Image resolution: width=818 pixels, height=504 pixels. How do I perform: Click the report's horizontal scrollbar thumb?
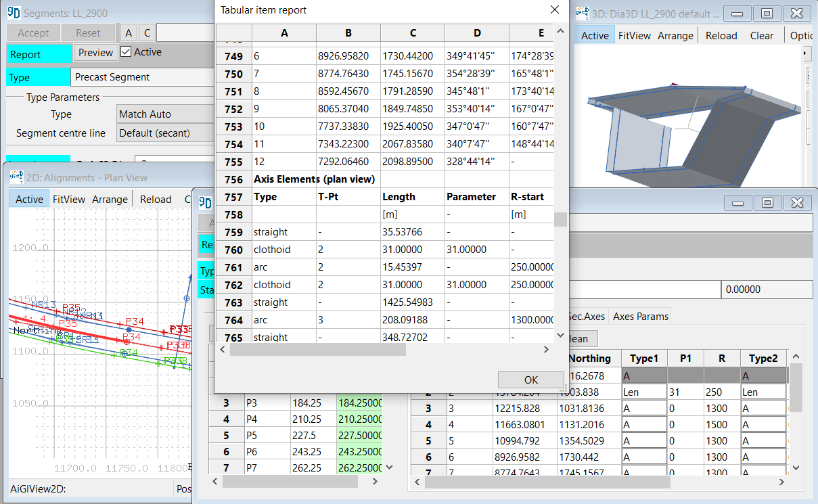click(317, 350)
